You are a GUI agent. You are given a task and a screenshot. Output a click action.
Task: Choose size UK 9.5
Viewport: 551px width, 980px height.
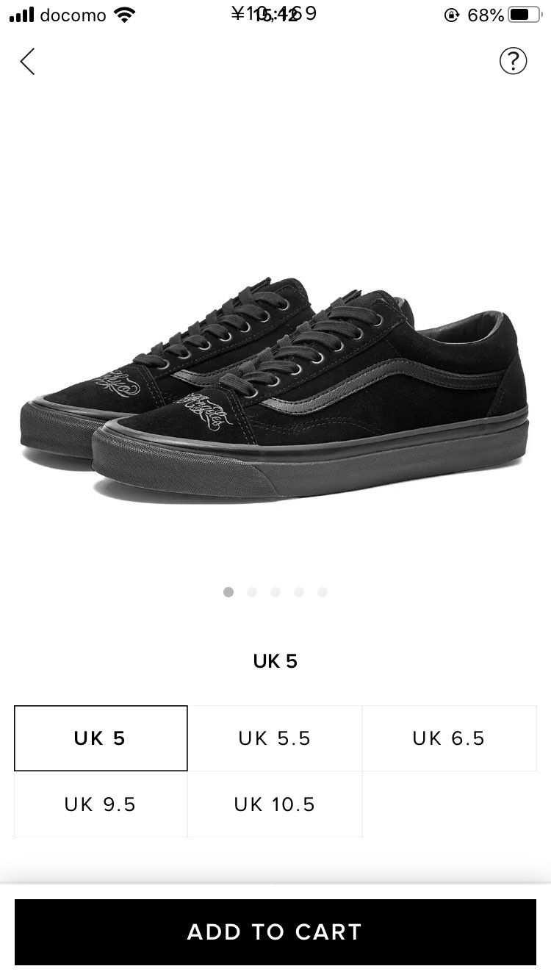coord(101,804)
